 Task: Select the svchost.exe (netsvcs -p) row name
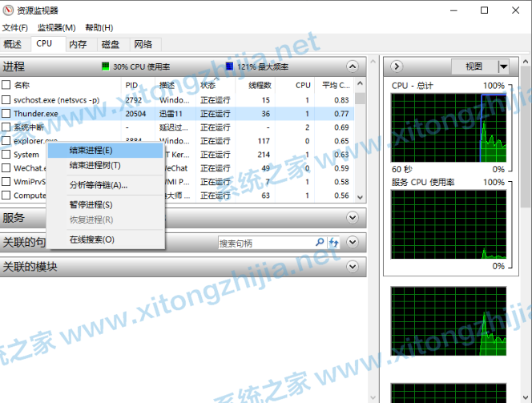coord(57,100)
